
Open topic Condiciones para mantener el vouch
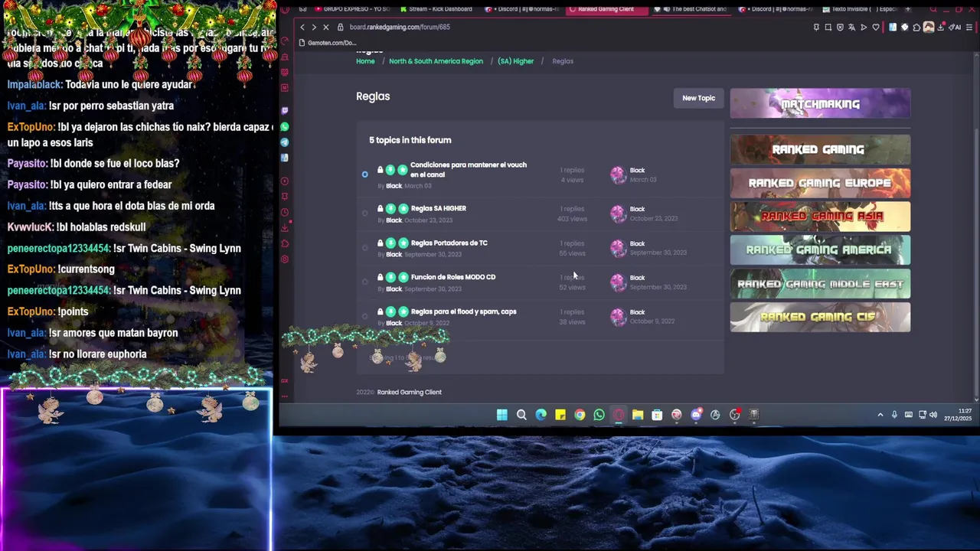click(469, 169)
